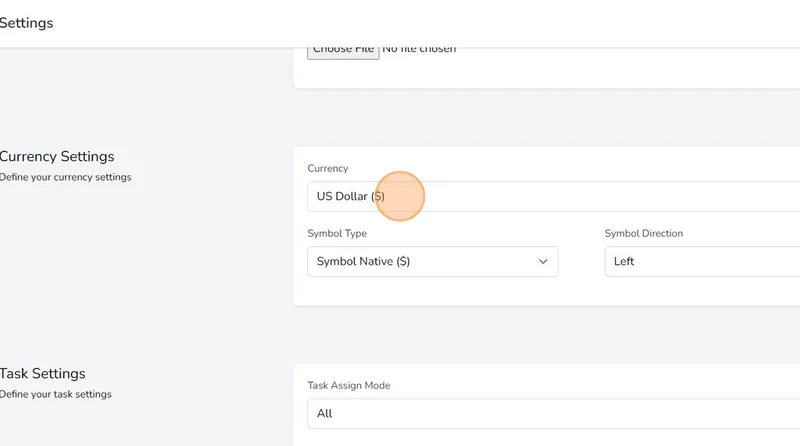Open the Currency dropdown showing US Dollar
This screenshot has height=446, width=800.
(550, 197)
